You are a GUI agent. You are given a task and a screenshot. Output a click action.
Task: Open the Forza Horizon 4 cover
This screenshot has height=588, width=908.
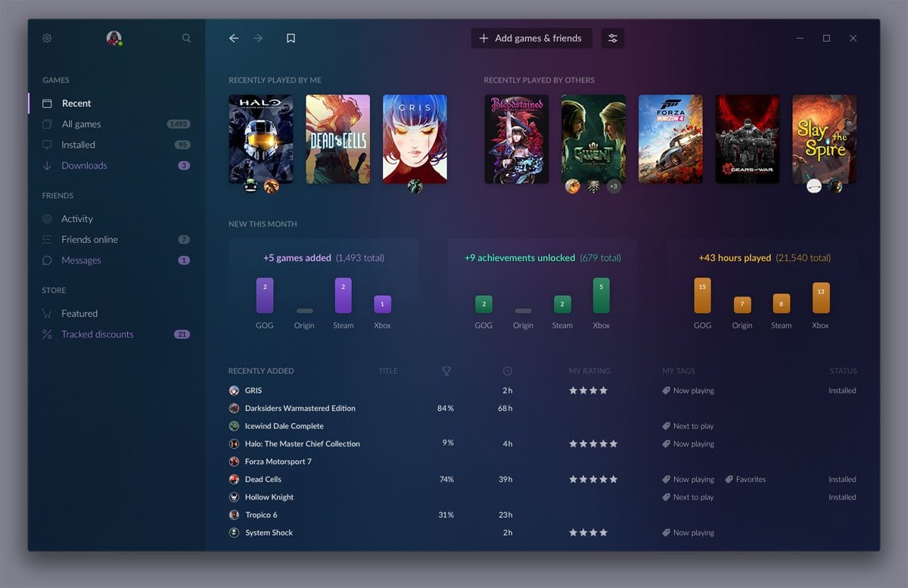pos(670,139)
